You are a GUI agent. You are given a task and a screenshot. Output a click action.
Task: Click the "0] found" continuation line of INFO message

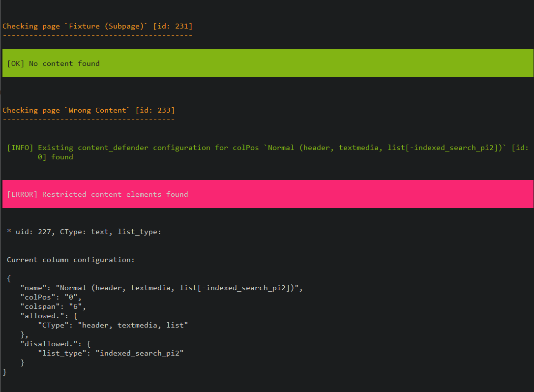[x=55, y=157]
